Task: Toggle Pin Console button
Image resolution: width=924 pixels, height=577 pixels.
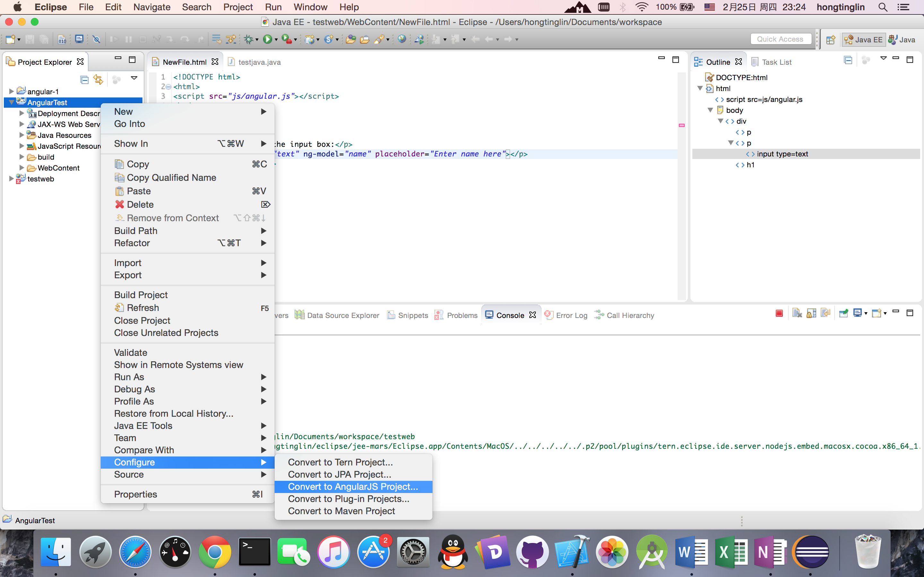Action: click(843, 314)
